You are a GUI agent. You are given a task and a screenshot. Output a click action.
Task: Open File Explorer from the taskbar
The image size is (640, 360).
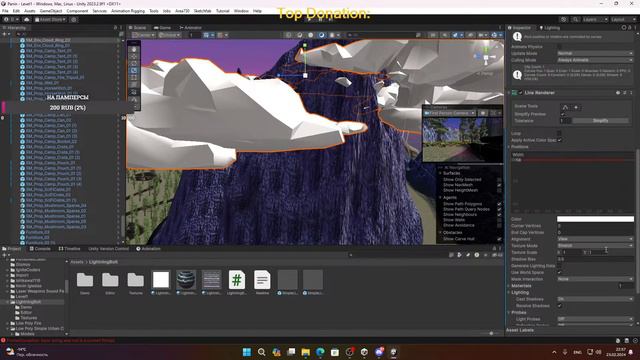[306, 352]
